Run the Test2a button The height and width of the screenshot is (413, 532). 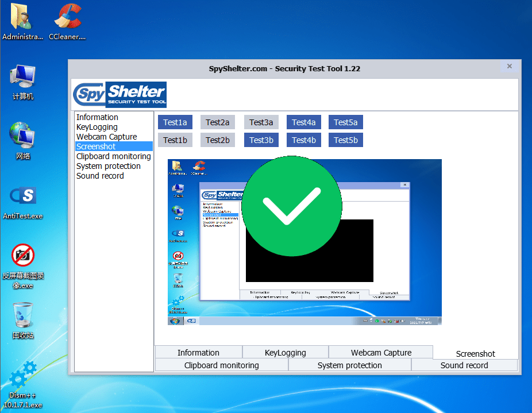pos(218,122)
